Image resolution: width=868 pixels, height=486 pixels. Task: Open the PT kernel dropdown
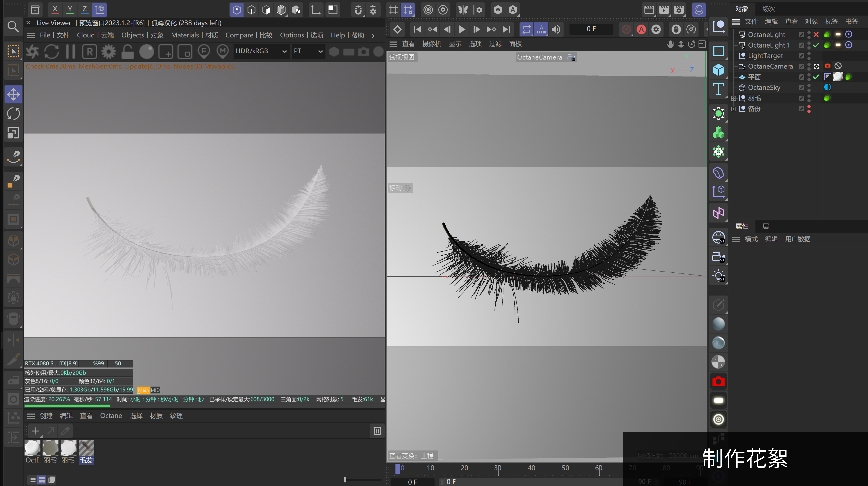pos(308,51)
